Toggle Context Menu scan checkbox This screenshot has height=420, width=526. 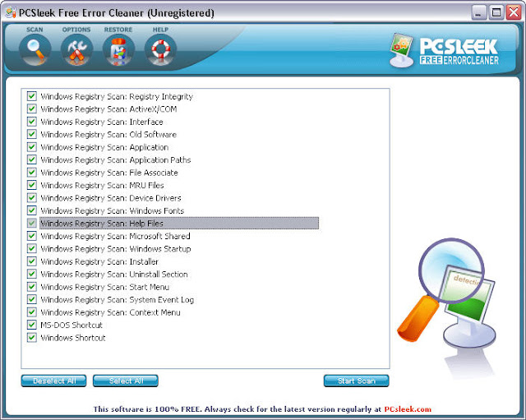[x=32, y=312]
